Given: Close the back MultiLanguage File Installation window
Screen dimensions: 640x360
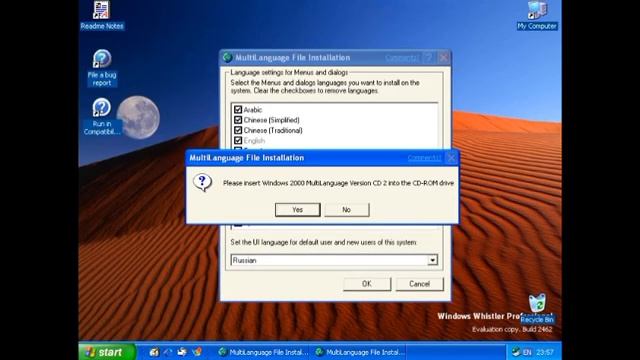Looking at the screenshot, I should pos(444,58).
